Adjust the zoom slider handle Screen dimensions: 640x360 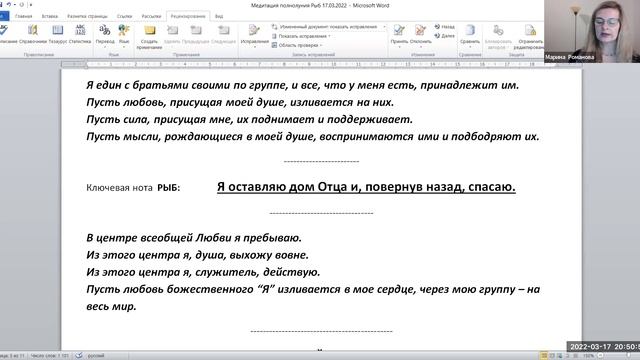tap(629, 356)
